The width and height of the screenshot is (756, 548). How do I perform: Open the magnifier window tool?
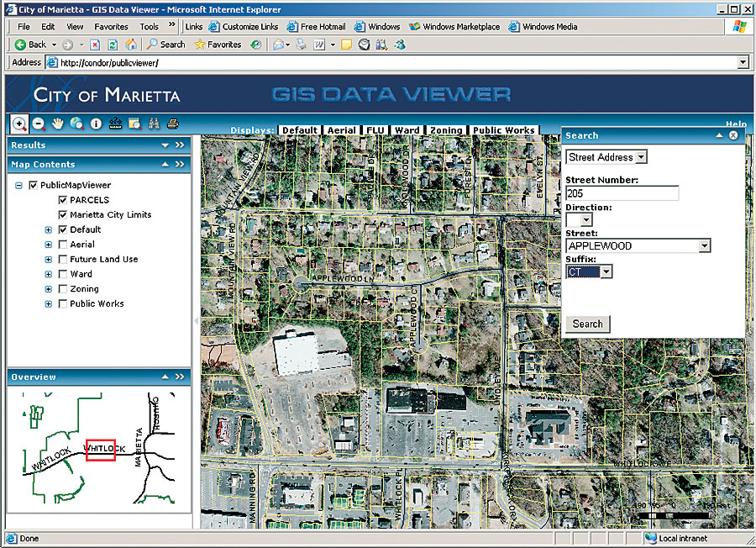(134, 124)
